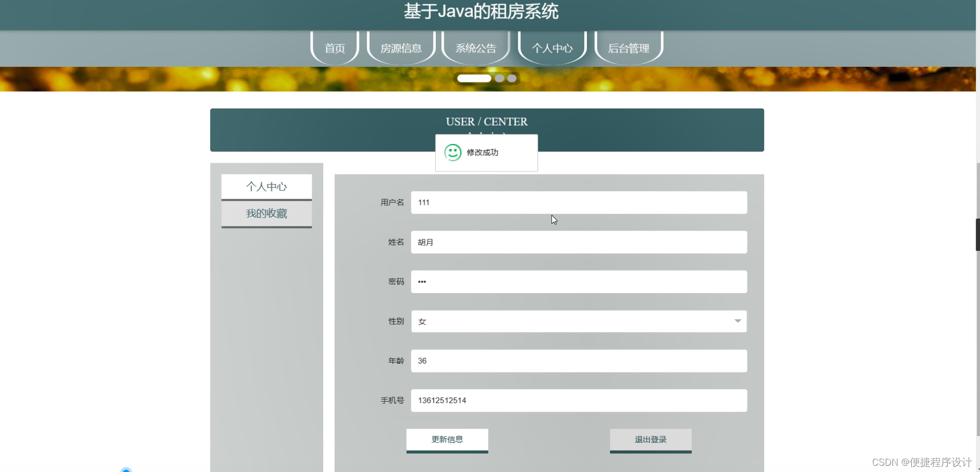Open 我的收藏 favorites page
The image size is (980, 472).
pyautogui.click(x=266, y=213)
